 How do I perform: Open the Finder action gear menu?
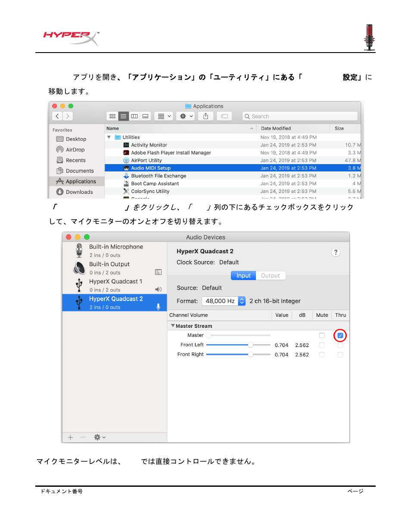pyautogui.click(x=186, y=116)
